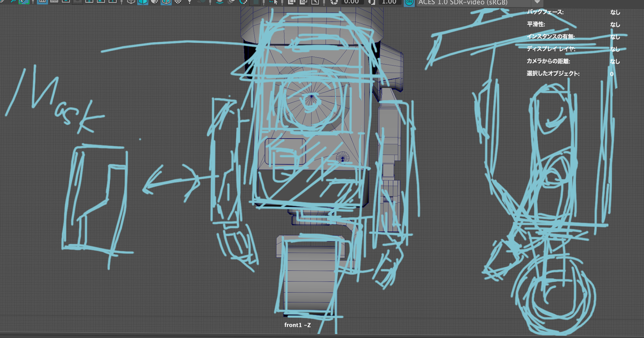Toggle the resolution gate display
The image size is (644, 338).
pos(66,2)
